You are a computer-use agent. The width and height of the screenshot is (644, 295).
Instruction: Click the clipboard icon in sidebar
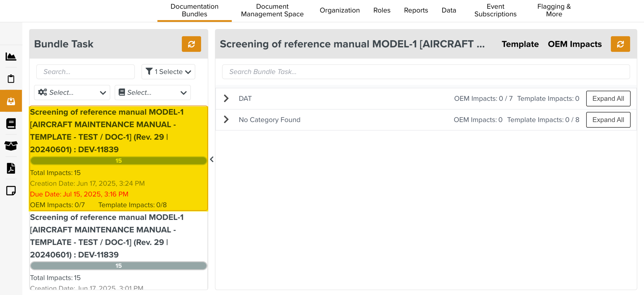11,79
